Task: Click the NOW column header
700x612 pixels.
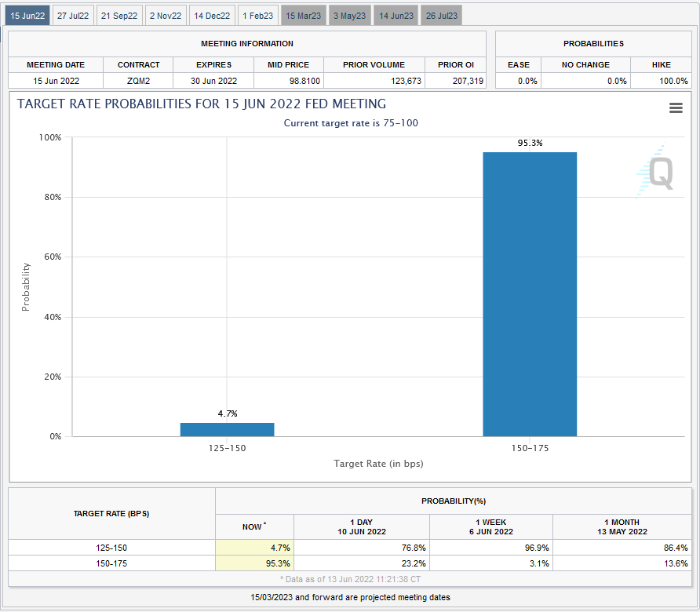Action: (254, 526)
